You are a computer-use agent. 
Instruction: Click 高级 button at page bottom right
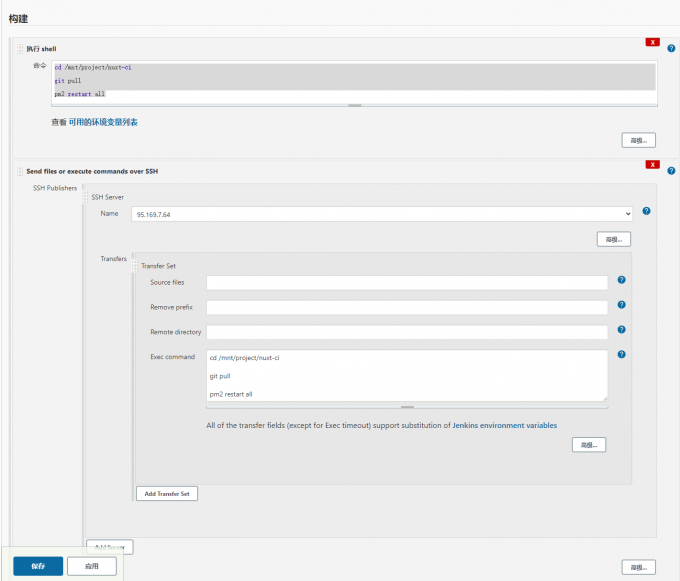pyautogui.click(x=638, y=567)
